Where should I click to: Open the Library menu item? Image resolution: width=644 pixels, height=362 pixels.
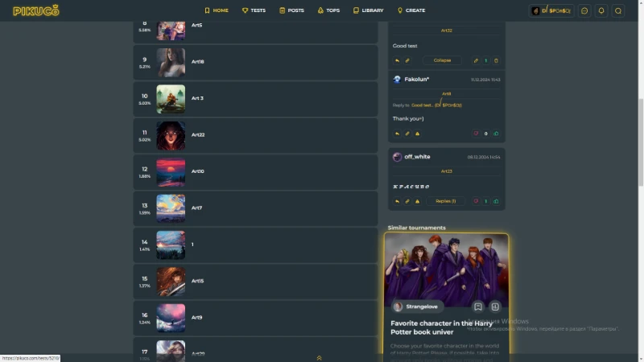(x=369, y=10)
